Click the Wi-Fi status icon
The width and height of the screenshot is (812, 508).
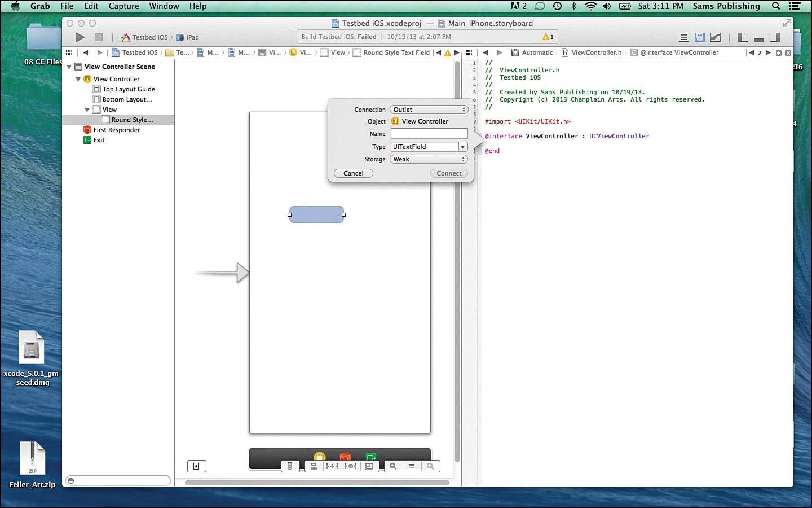point(590,6)
